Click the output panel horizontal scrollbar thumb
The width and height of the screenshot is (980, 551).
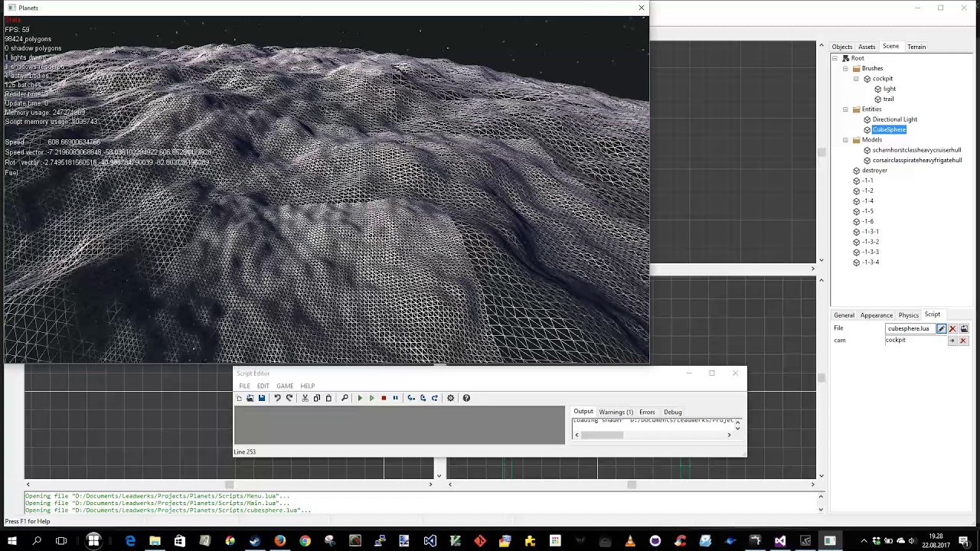[603, 435]
